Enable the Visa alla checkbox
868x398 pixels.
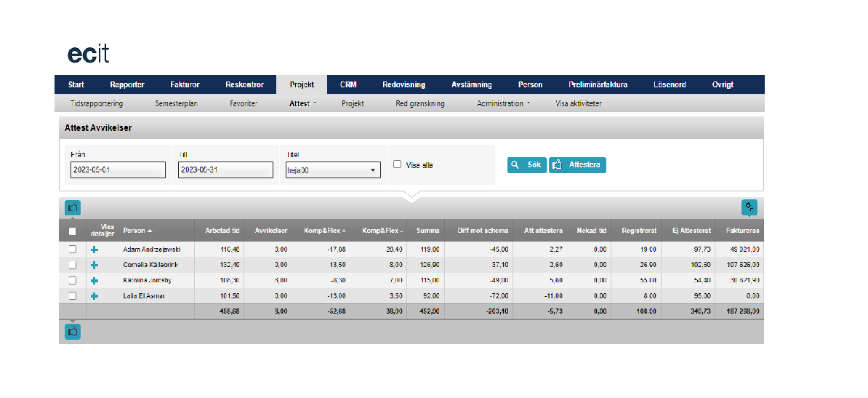pos(397,164)
